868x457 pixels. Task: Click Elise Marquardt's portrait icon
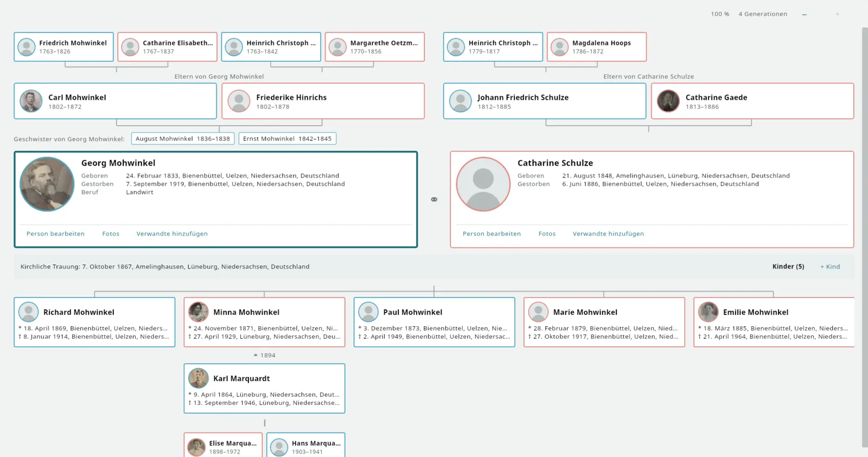[196, 447]
